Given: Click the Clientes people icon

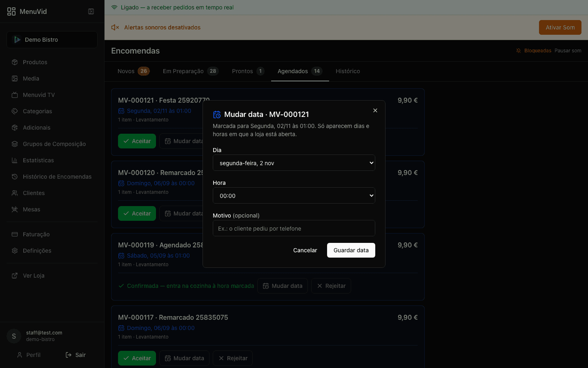Looking at the screenshot, I should pyautogui.click(x=15, y=193).
